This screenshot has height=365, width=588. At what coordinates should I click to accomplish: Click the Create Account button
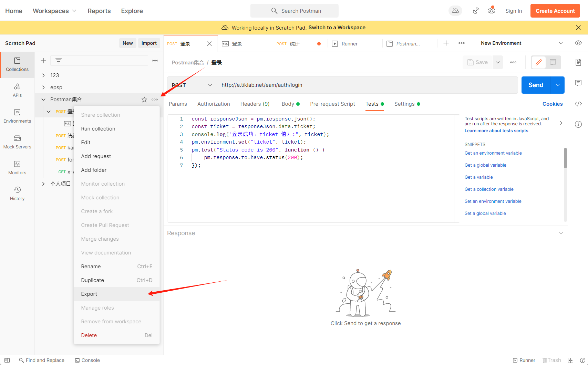click(555, 11)
